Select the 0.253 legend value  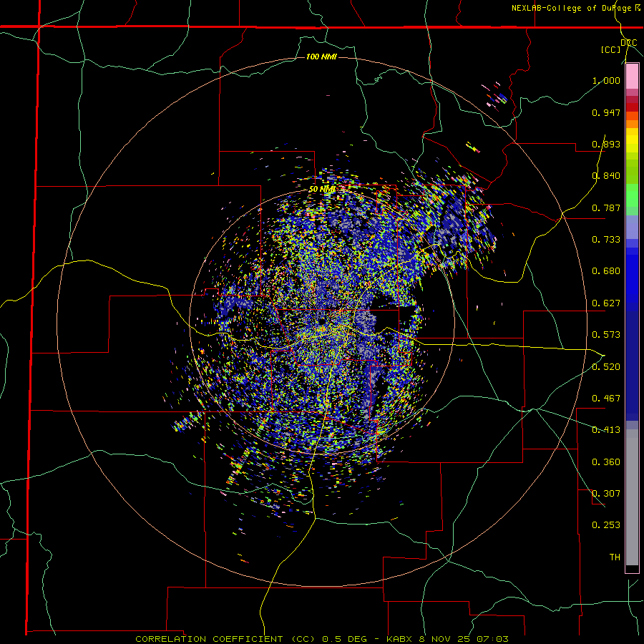(606, 525)
